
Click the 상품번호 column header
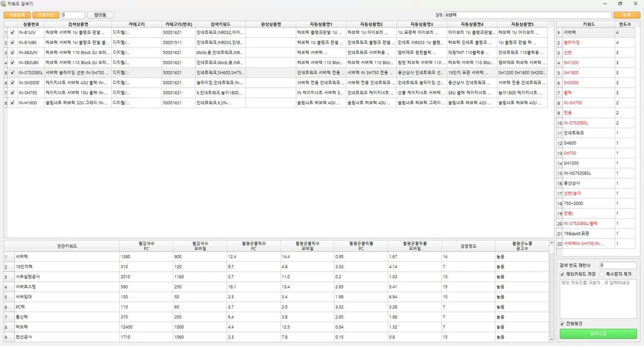[x=31, y=24]
